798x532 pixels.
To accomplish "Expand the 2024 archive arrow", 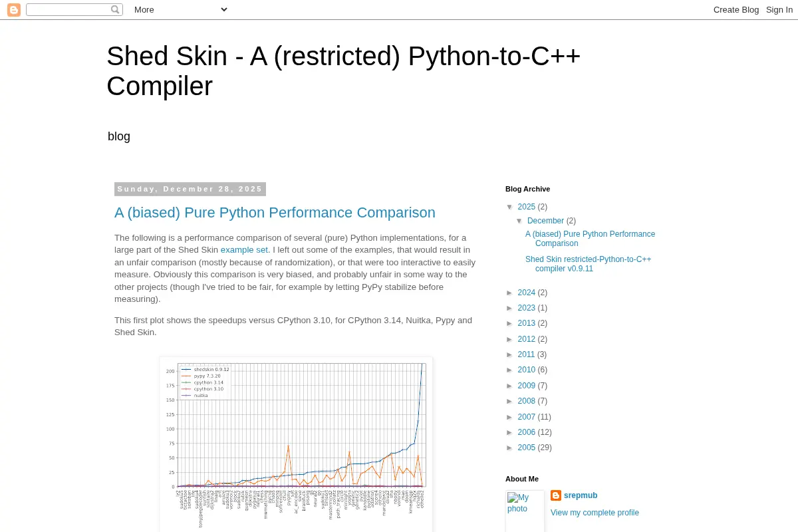I will pos(510,293).
